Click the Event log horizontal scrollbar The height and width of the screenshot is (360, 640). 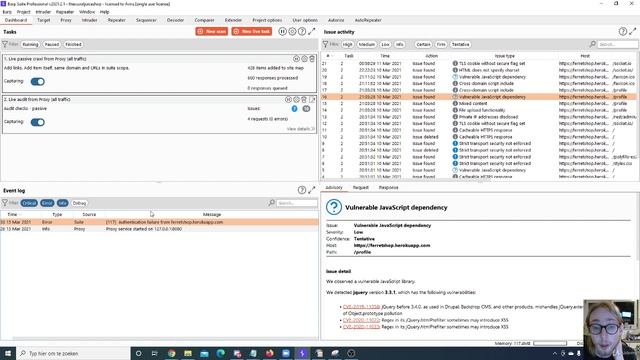(163, 338)
